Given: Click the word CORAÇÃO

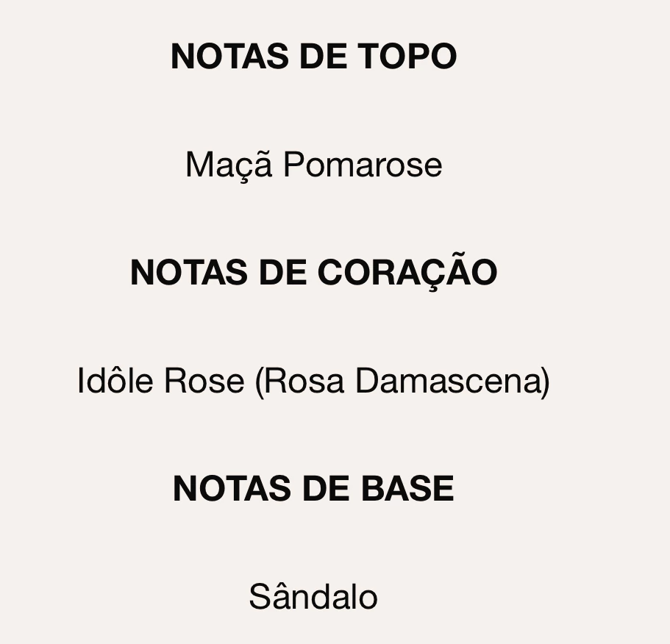Looking at the screenshot, I should [407, 272].
